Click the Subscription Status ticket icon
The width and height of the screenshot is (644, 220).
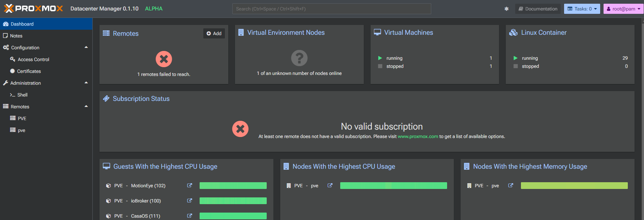pyautogui.click(x=106, y=99)
